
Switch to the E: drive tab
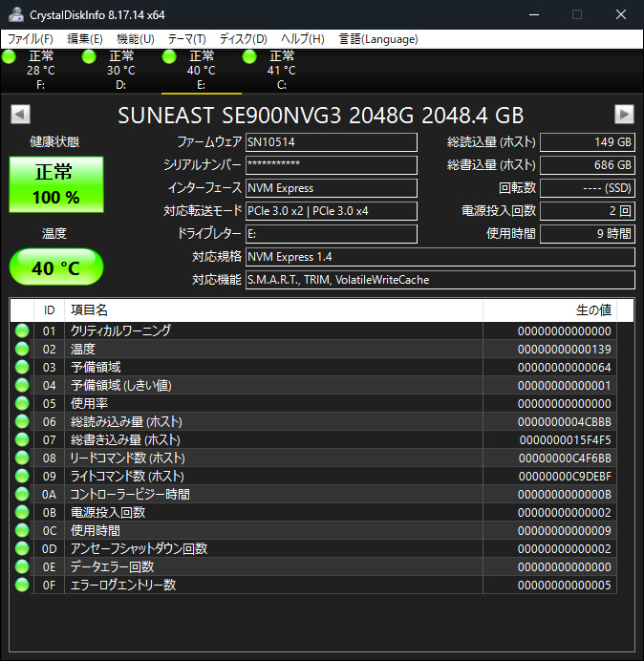click(x=202, y=71)
